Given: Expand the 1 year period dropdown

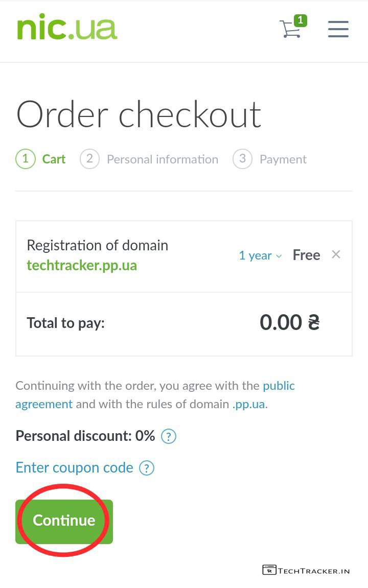Looking at the screenshot, I should click(260, 255).
